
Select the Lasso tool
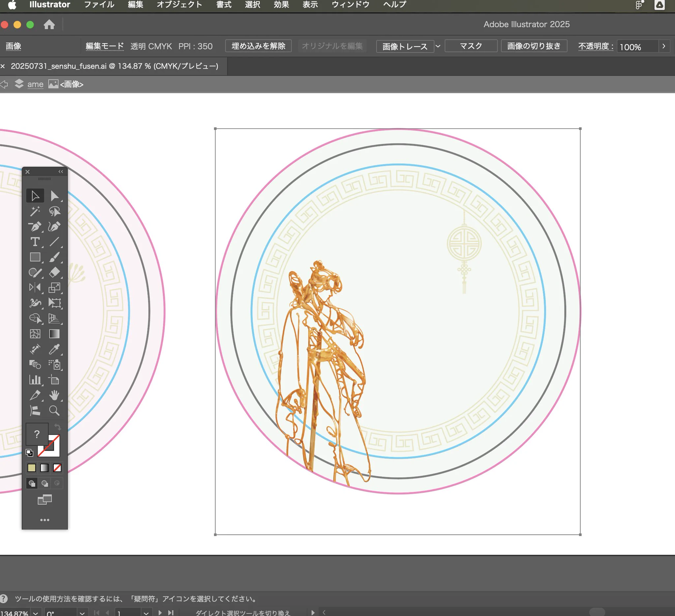(x=54, y=211)
